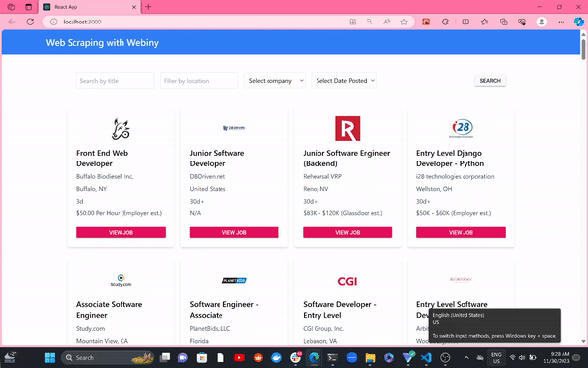Open the workspaces icon in title bar
The width and height of the screenshot is (588, 368).
click(11, 7)
